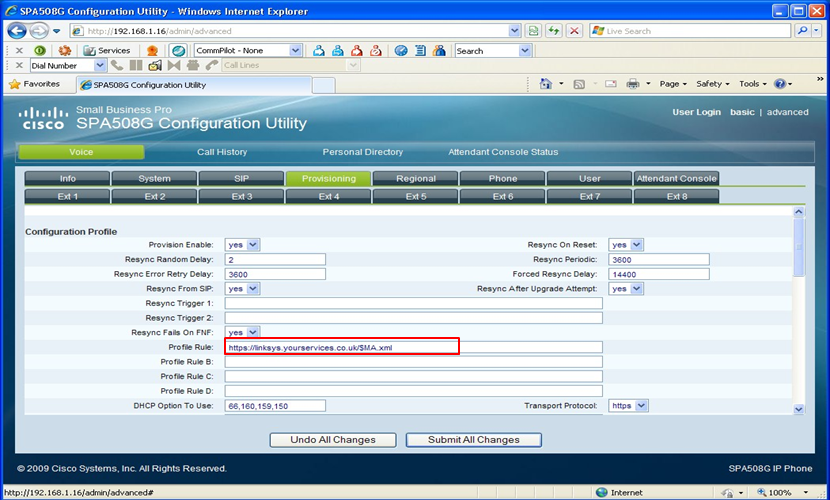Click the first blue person icon
This screenshot has width=830, height=500.
coord(319,51)
